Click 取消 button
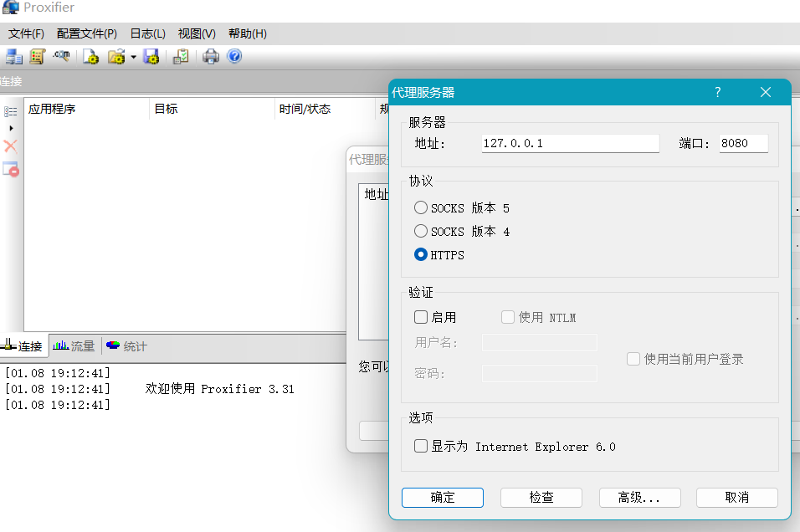Viewport: 800px width, 532px height. 737,498
